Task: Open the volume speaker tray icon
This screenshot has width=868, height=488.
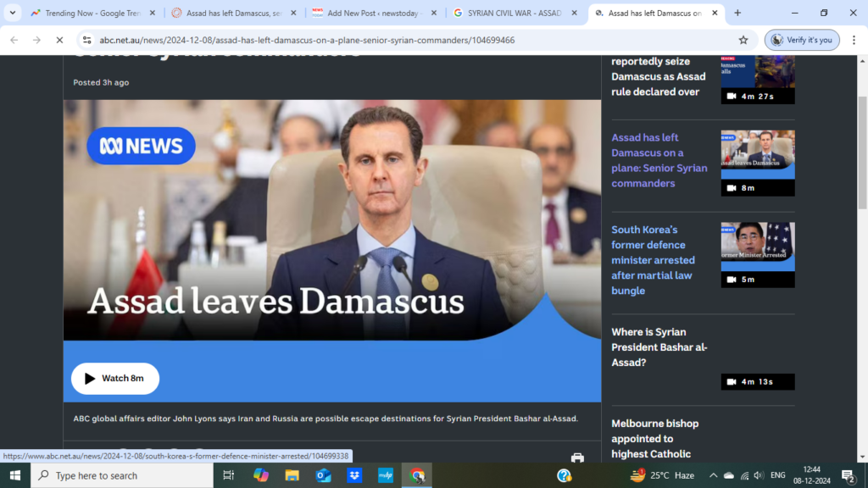Action: tap(759, 475)
